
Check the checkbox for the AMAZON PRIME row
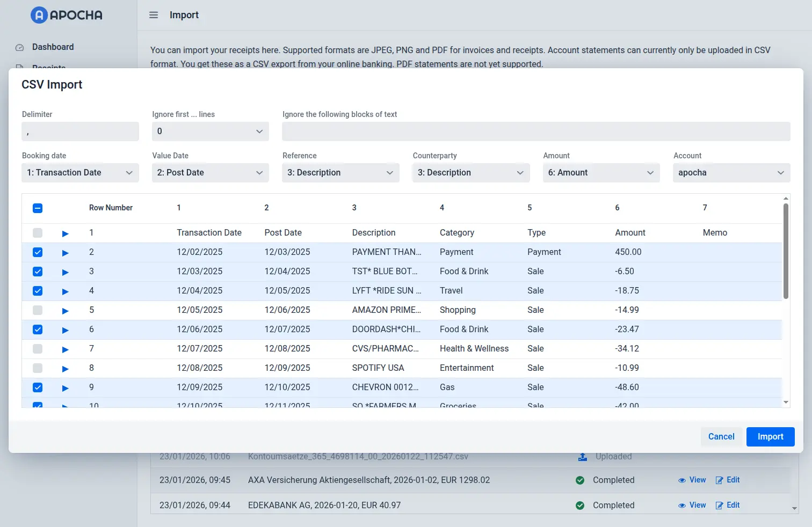click(37, 310)
